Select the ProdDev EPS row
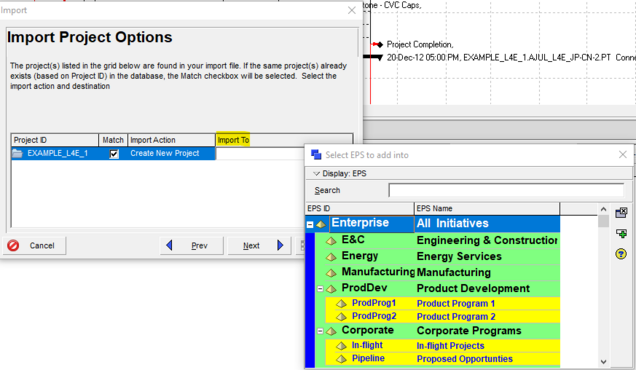 437,288
